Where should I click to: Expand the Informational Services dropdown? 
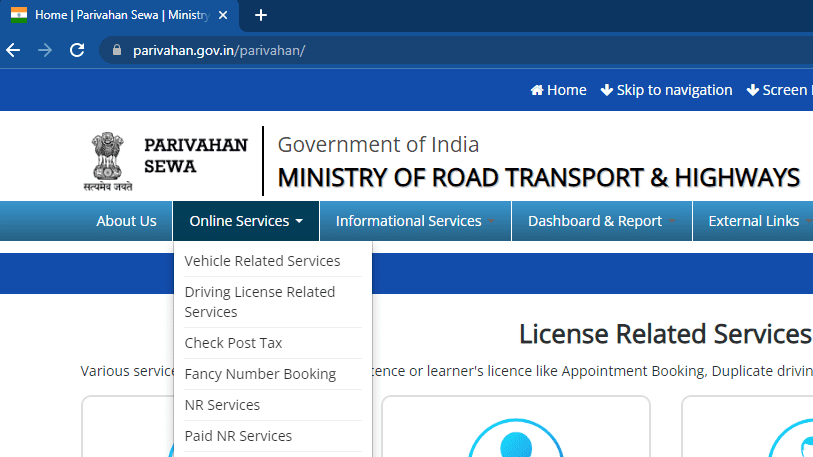tap(415, 221)
